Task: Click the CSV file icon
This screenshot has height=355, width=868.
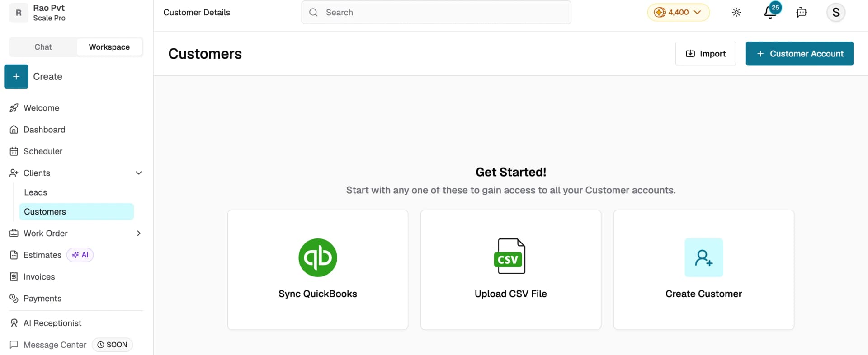Action: point(510,256)
